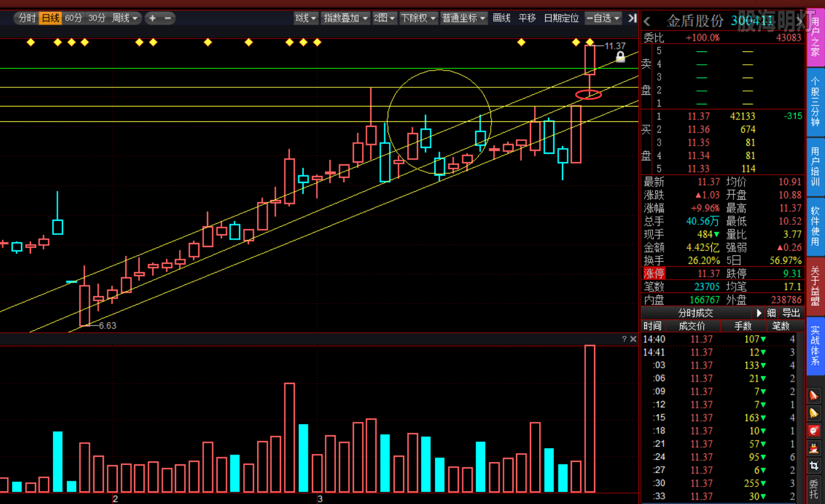The width and height of the screenshot is (825, 504).
Task: Click the 导出 export button
Action: [x=791, y=313]
